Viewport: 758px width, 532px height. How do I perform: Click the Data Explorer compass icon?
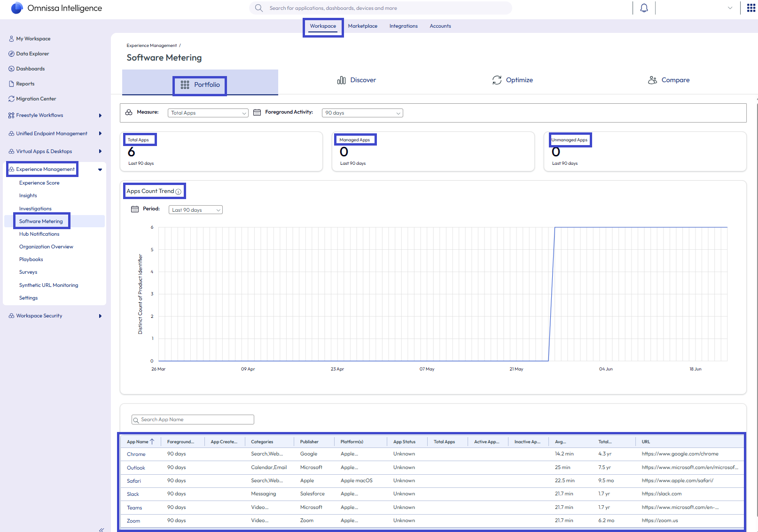pos(11,54)
